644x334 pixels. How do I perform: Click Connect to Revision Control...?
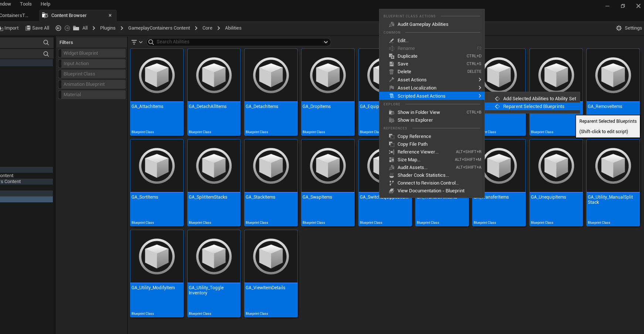[x=432, y=183]
